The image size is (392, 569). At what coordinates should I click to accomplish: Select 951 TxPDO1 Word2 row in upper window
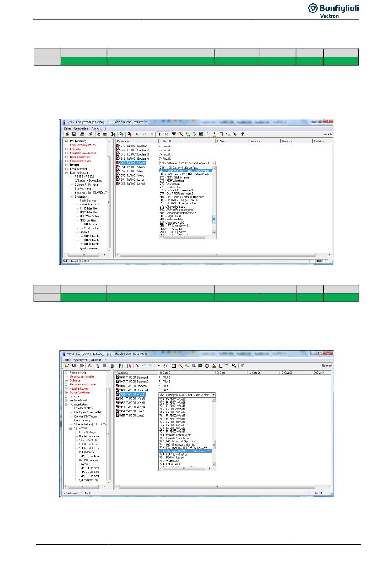pyautogui.click(x=133, y=167)
